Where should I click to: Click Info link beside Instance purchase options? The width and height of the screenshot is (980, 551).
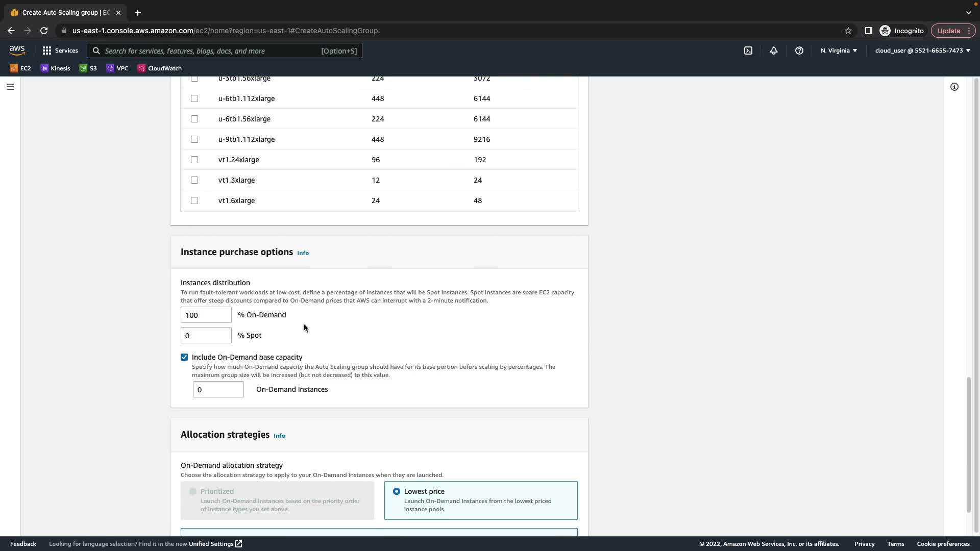[303, 253]
